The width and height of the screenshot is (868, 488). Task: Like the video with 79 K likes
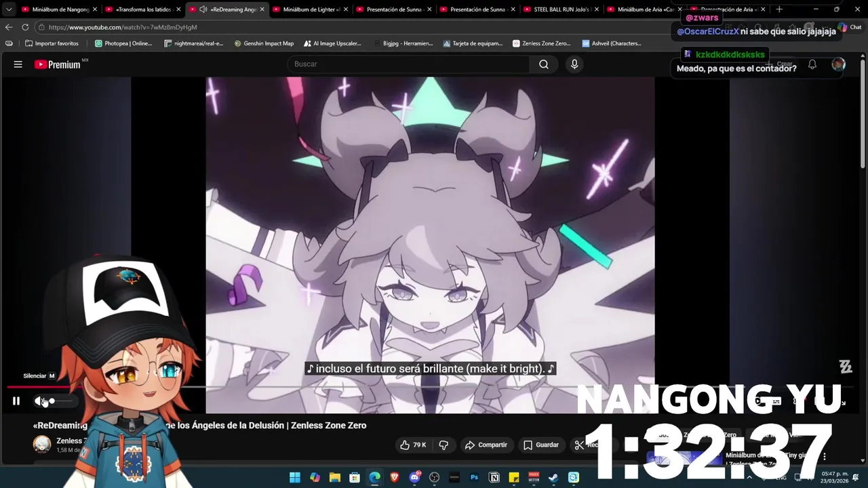tap(413, 445)
